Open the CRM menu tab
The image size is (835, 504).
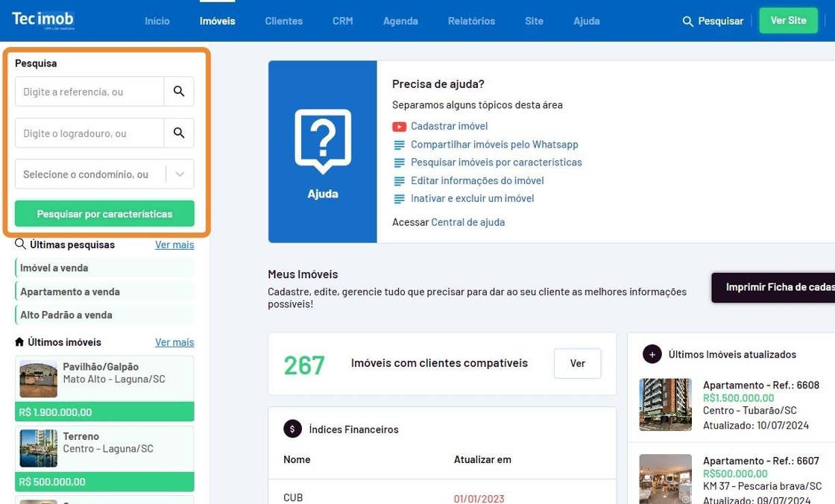[x=342, y=21]
